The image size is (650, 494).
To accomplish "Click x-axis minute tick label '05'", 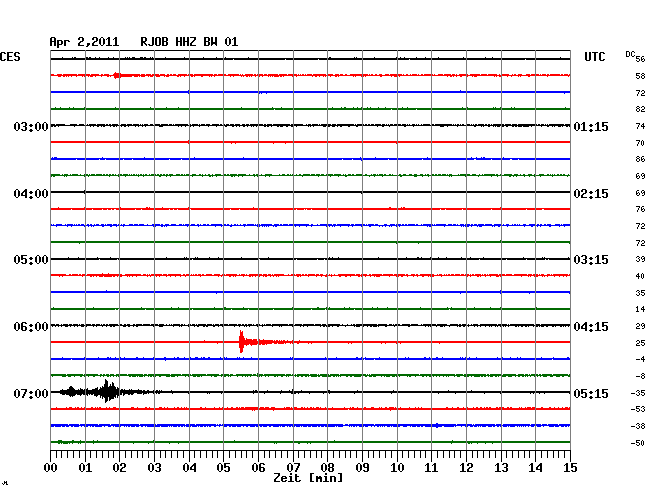I will coord(223,467).
